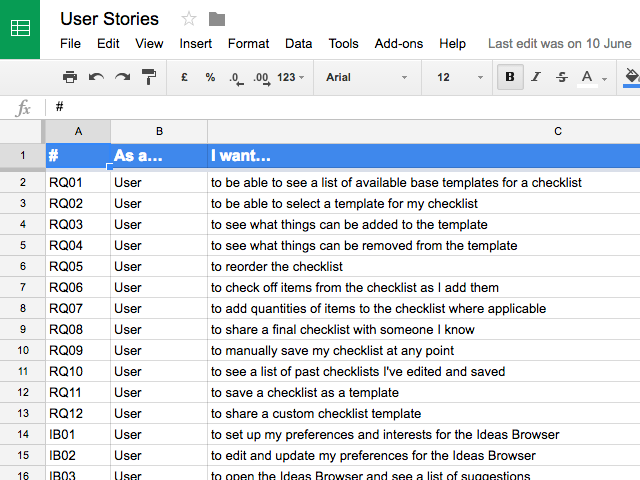The image size is (640, 480).
Task: Decrease decimal places button
Action: coord(236,78)
